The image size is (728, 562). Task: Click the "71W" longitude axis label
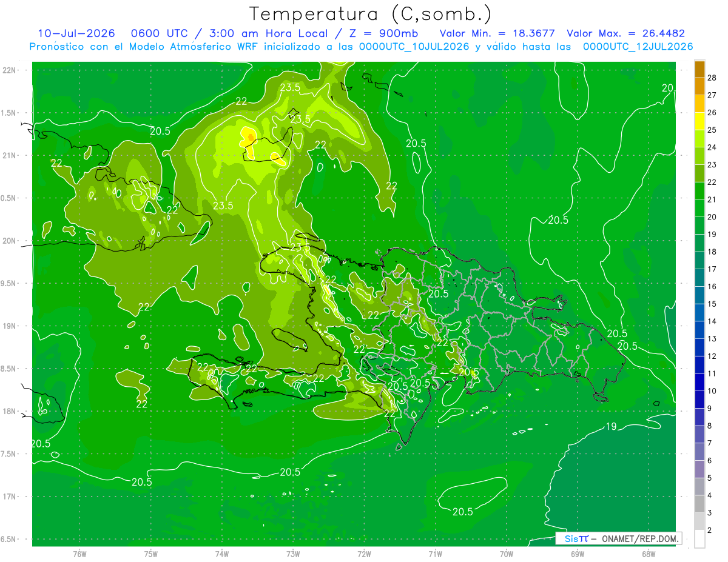[x=435, y=554]
